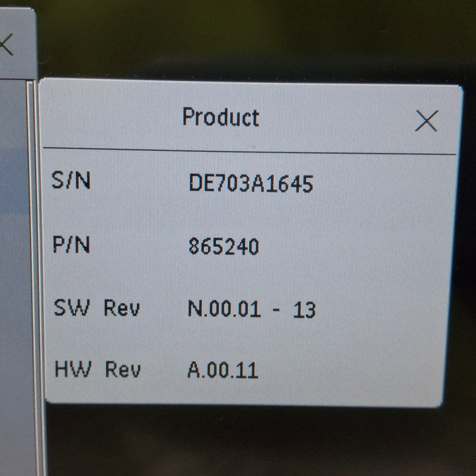This screenshot has height=476, width=476.
Task: Click the dark area above the Product dialog
Action: (x=258, y=41)
